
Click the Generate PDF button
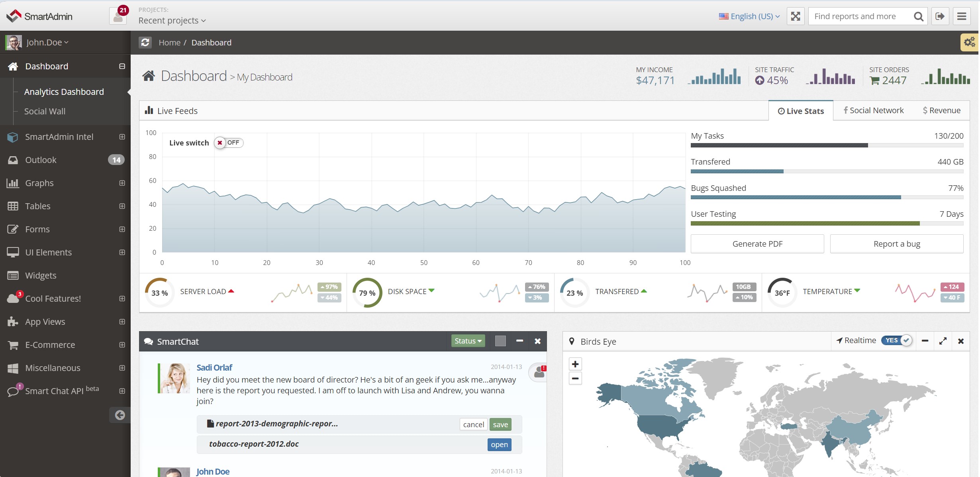[x=757, y=244]
